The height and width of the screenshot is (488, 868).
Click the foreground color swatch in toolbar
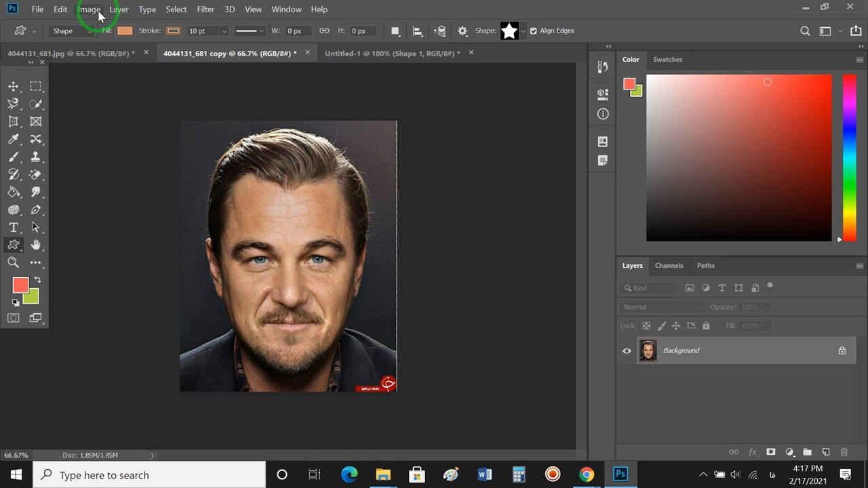pyautogui.click(x=20, y=285)
